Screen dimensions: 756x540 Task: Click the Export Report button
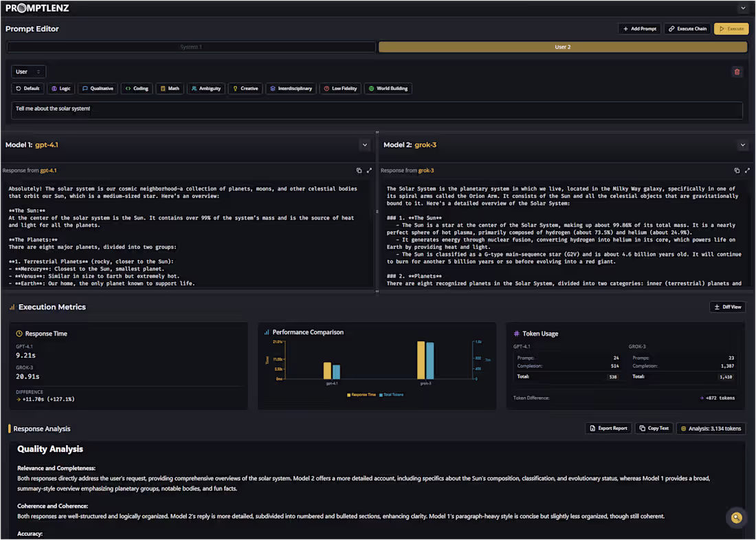[608, 429]
